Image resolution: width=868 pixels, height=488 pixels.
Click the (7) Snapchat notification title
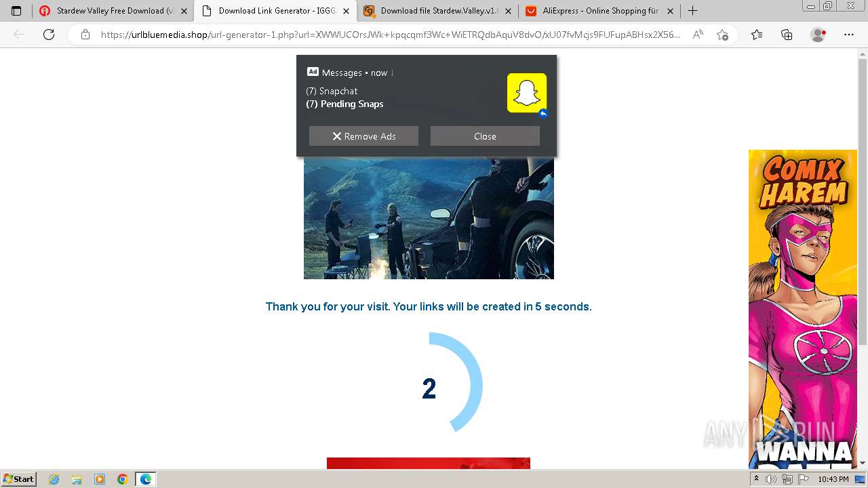pos(332,91)
